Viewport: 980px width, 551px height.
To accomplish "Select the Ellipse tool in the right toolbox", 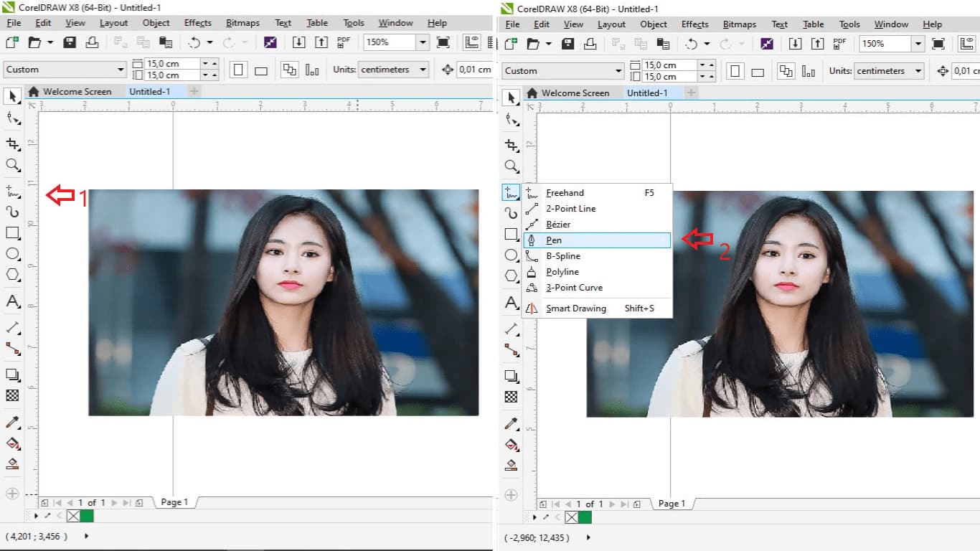I will [512, 255].
